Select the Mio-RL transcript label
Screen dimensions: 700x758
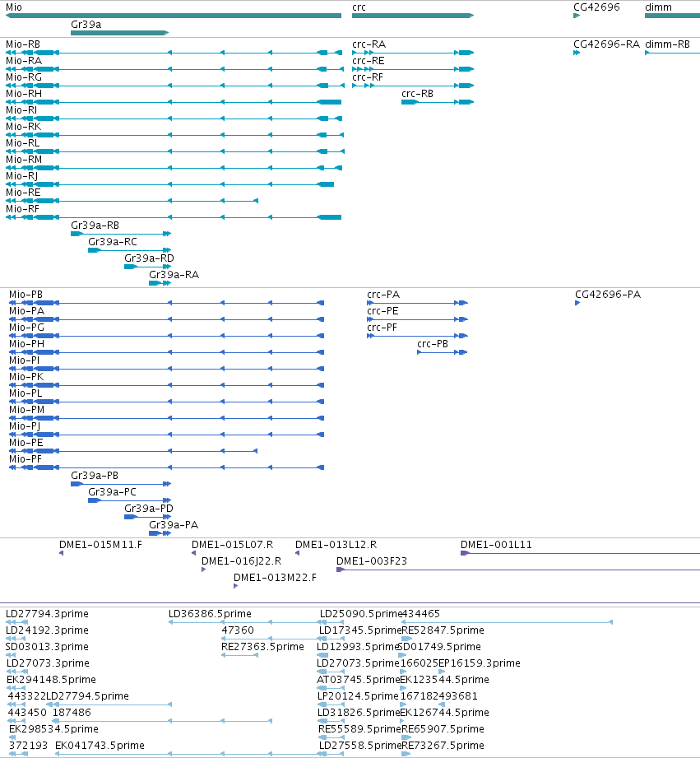point(23,143)
